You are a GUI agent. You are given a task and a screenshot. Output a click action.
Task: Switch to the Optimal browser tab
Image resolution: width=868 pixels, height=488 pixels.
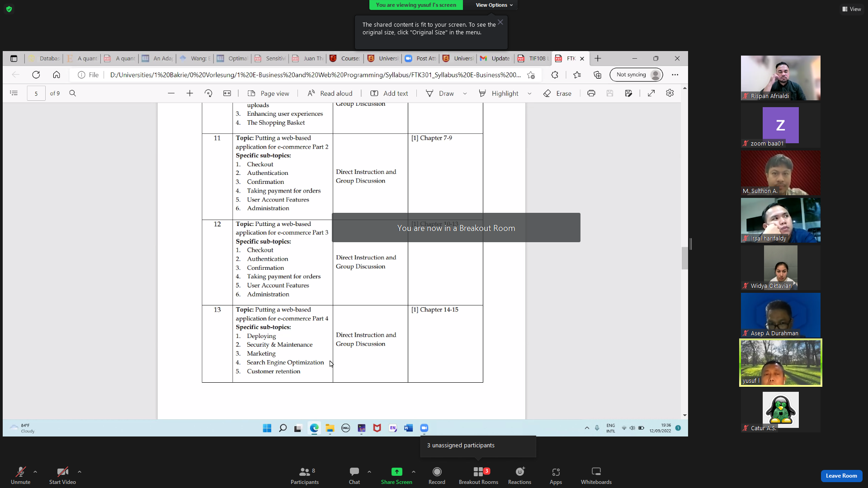point(232,58)
